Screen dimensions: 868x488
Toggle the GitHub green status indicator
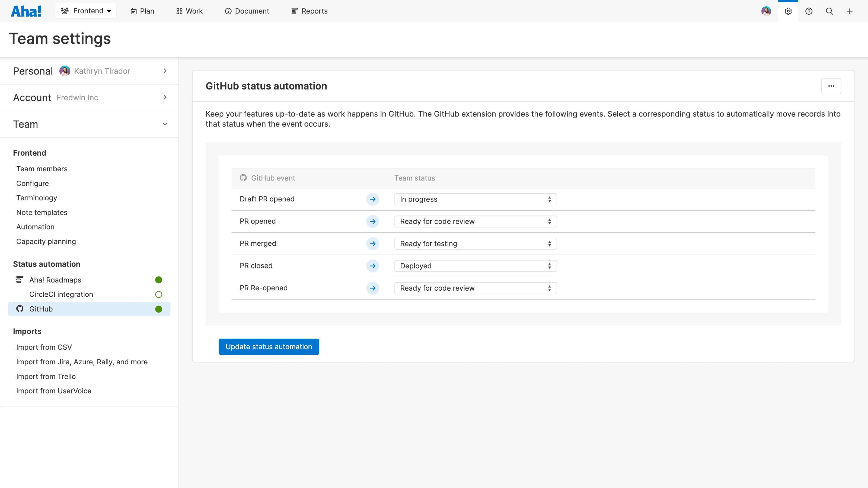158,309
